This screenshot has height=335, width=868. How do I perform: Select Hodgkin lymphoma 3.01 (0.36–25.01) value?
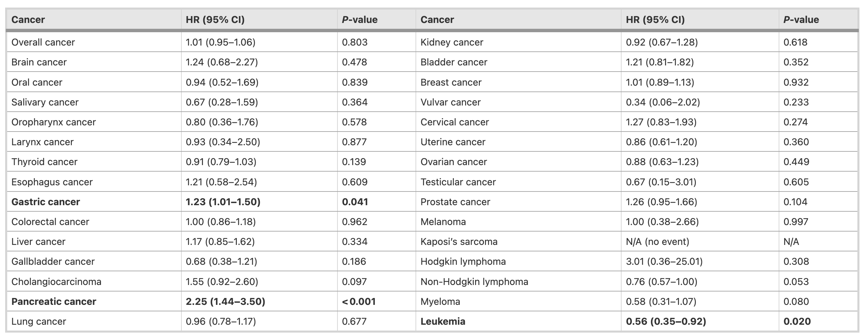[x=664, y=261]
